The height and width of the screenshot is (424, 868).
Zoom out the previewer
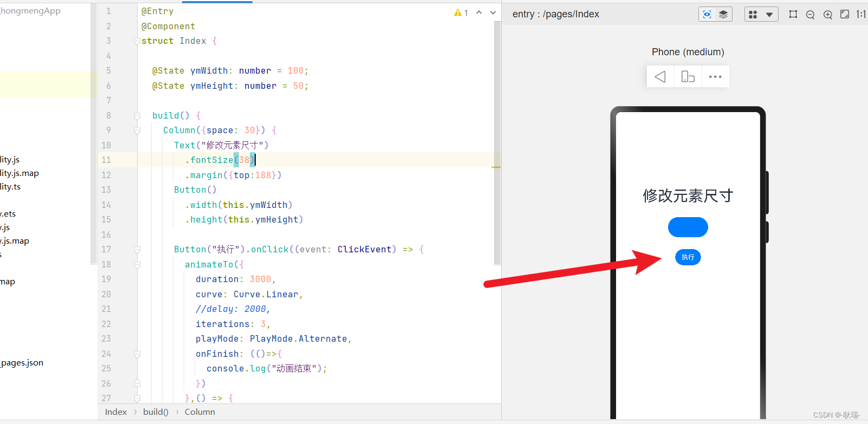coord(811,15)
